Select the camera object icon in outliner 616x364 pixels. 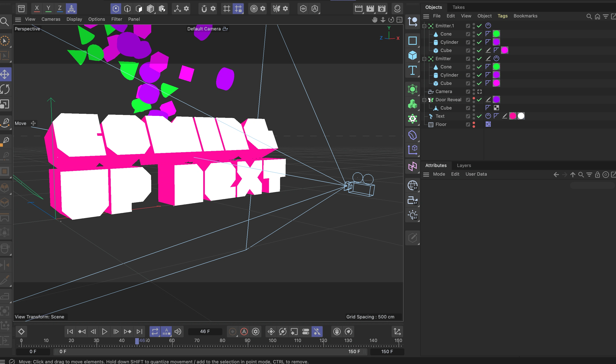coord(431,91)
